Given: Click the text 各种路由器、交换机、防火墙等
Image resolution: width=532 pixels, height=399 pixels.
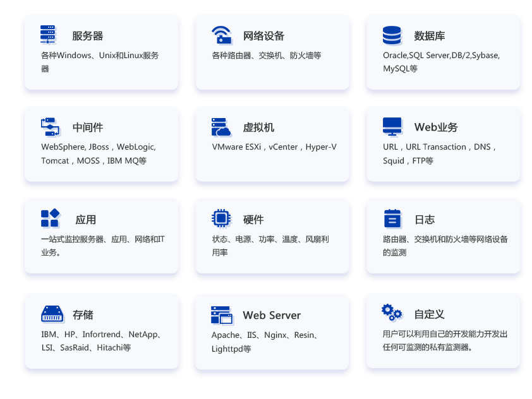Looking at the screenshot, I should (x=267, y=56).
